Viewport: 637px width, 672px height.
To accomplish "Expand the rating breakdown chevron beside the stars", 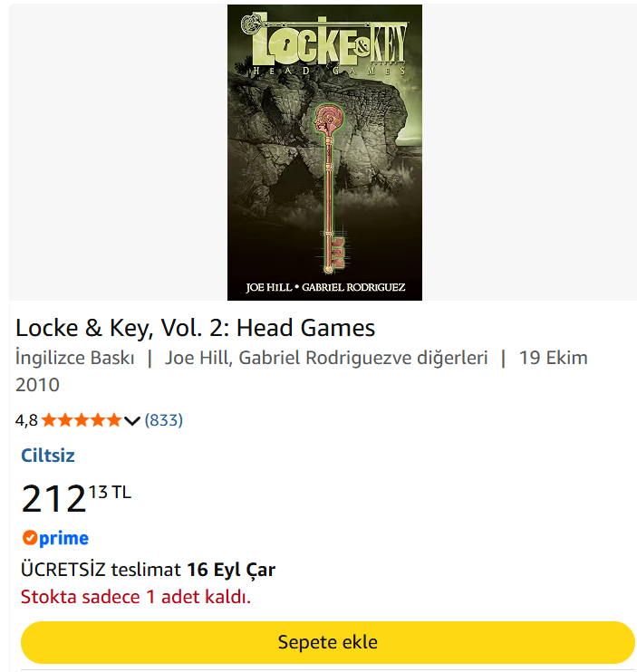I will click(x=132, y=421).
